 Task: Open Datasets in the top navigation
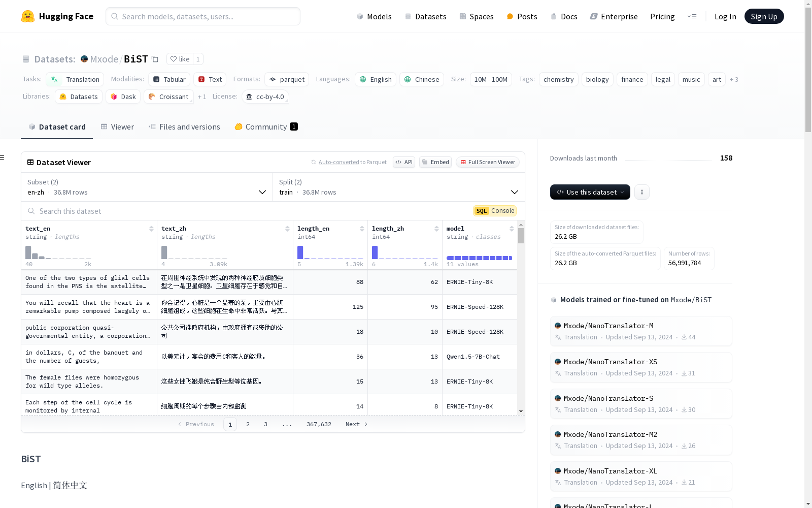click(425, 16)
